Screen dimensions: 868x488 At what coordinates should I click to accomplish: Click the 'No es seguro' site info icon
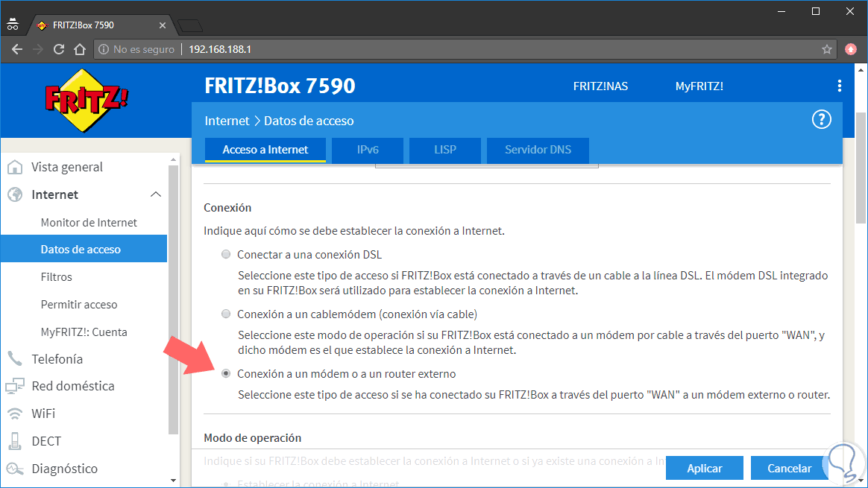coord(104,49)
